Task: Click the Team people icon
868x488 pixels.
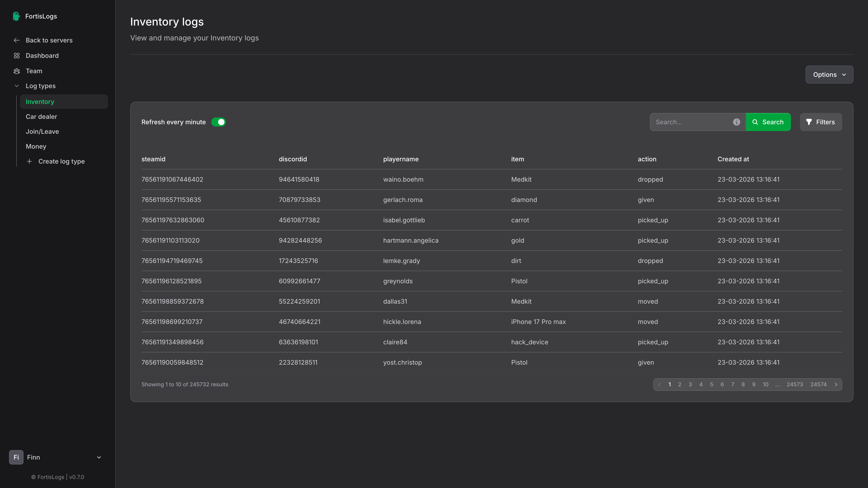Action: pyautogui.click(x=17, y=71)
